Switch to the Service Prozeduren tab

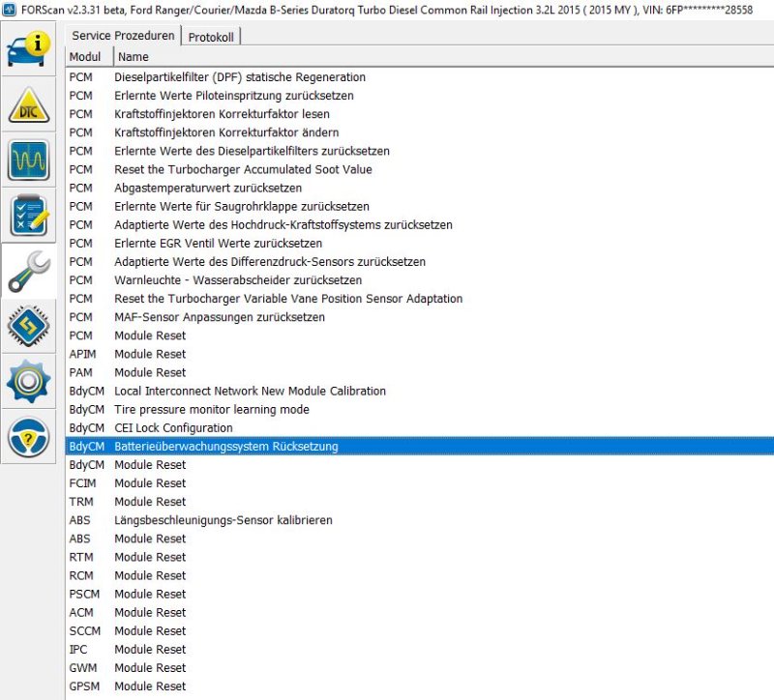coord(123,36)
